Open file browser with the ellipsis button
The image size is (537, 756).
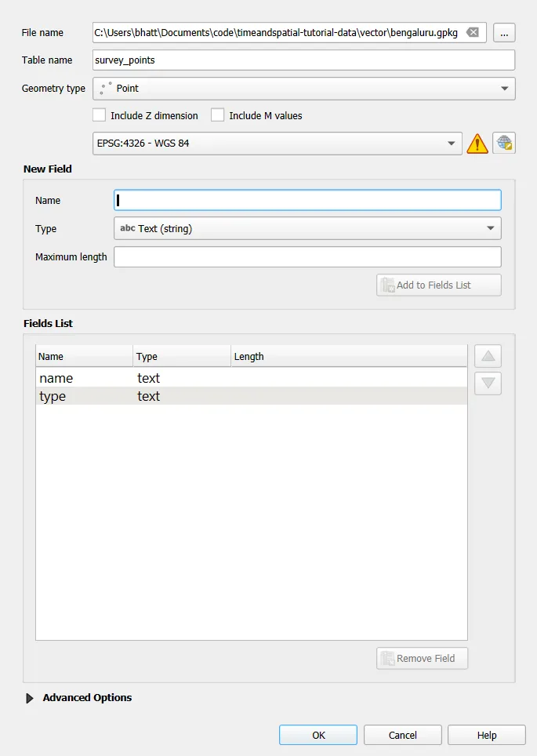504,33
